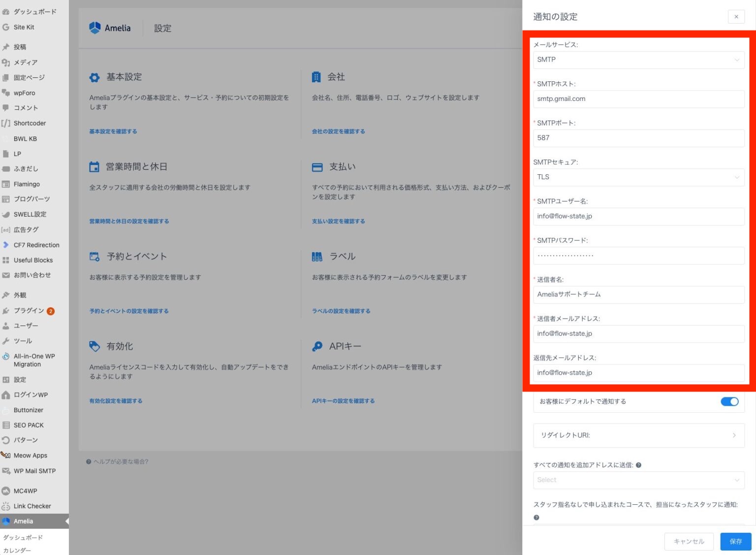Open the SMTPセキュア TLS dropdown
This screenshot has width=756, height=555.
(638, 177)
